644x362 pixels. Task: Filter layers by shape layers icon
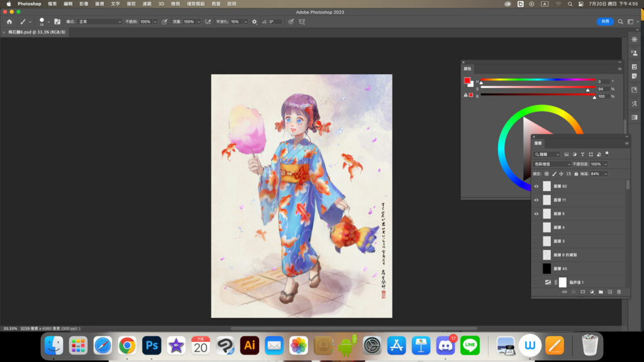[x=591, y=155]
